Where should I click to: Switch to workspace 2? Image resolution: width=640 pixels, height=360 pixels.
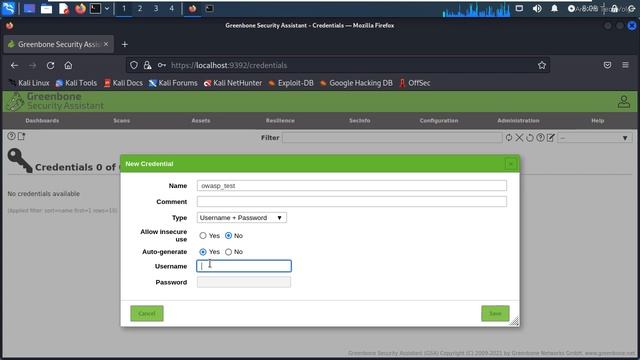(140, 9)
